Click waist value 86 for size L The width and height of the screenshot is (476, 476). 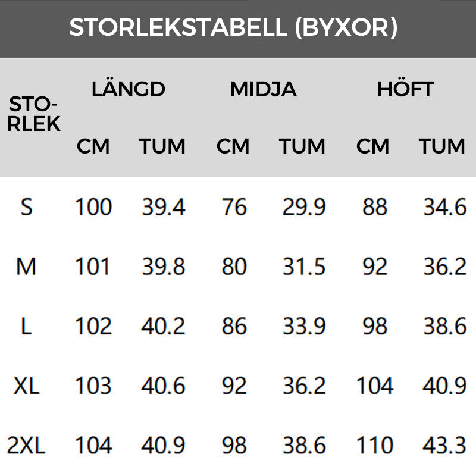click(x=234, y=326)
